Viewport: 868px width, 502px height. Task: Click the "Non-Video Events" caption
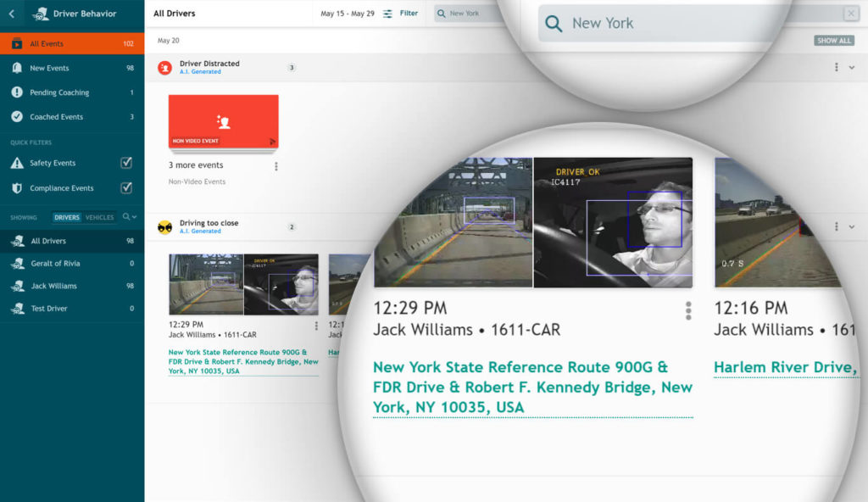point(197,181)
